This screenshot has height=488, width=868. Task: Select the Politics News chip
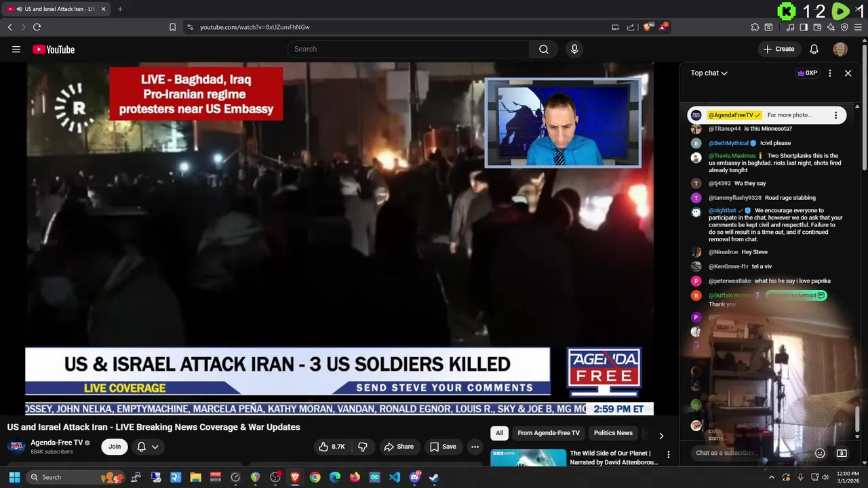[613, 433]
